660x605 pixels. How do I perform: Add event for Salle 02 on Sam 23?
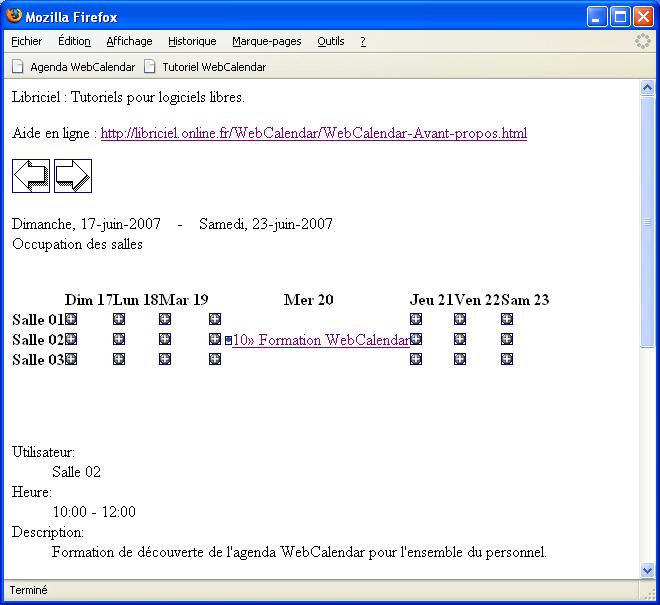(507, 339)
